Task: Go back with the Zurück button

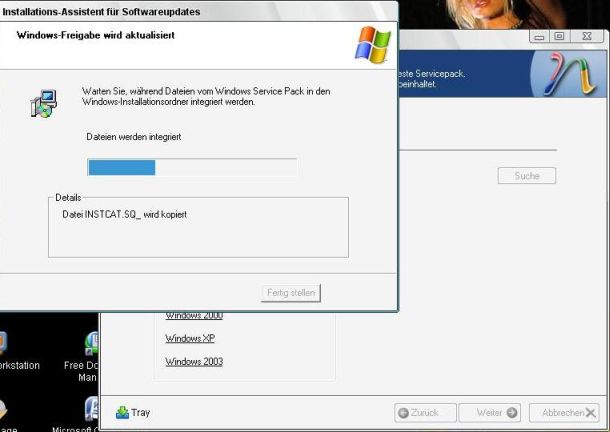Action: [425, 413]
